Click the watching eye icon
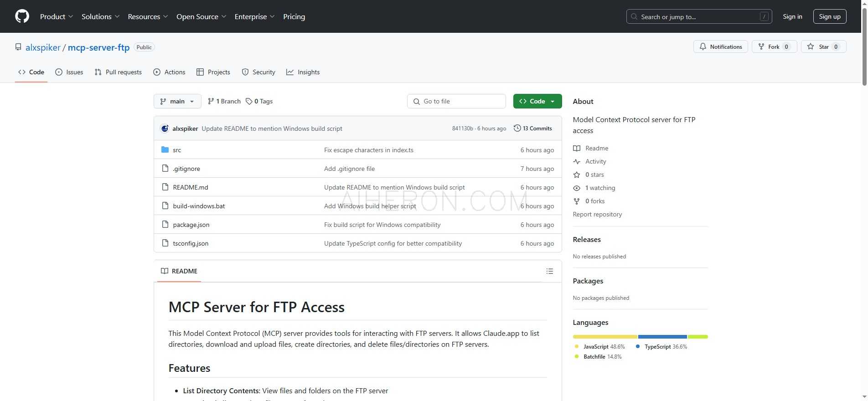The width and height of the screenshot is (868, 401). (x=577, y=188)
